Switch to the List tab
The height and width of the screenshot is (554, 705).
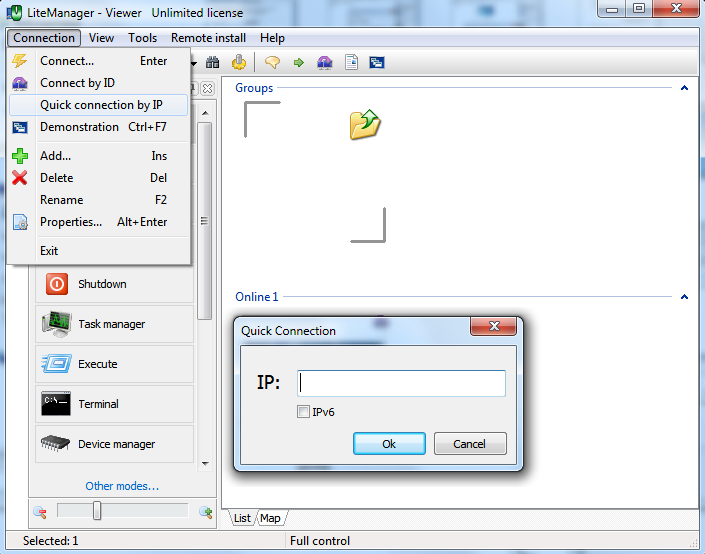pos(242,518)
